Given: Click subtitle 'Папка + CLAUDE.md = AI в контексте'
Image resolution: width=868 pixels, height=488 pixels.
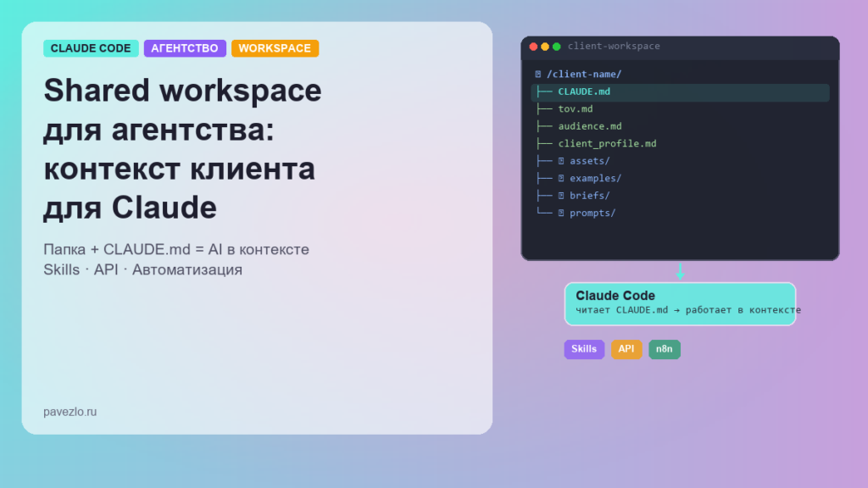Looking at the screenshot, I should click(x=176, y=250).
